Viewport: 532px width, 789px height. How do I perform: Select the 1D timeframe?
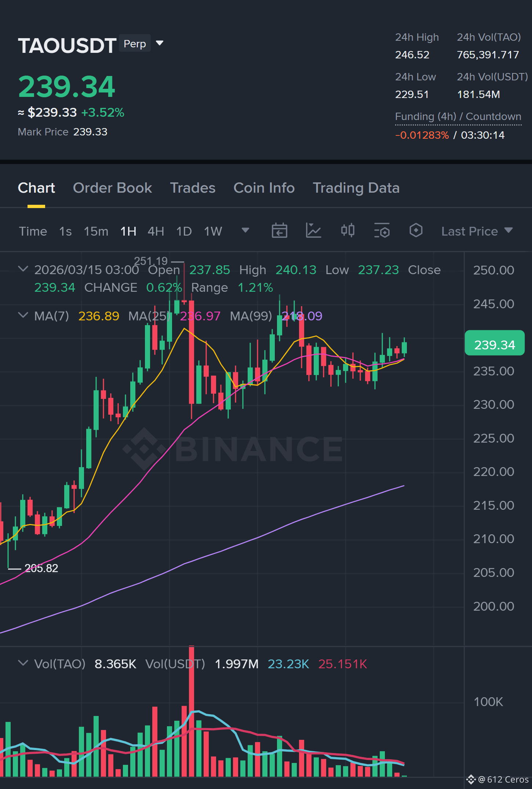pos(184,231)
